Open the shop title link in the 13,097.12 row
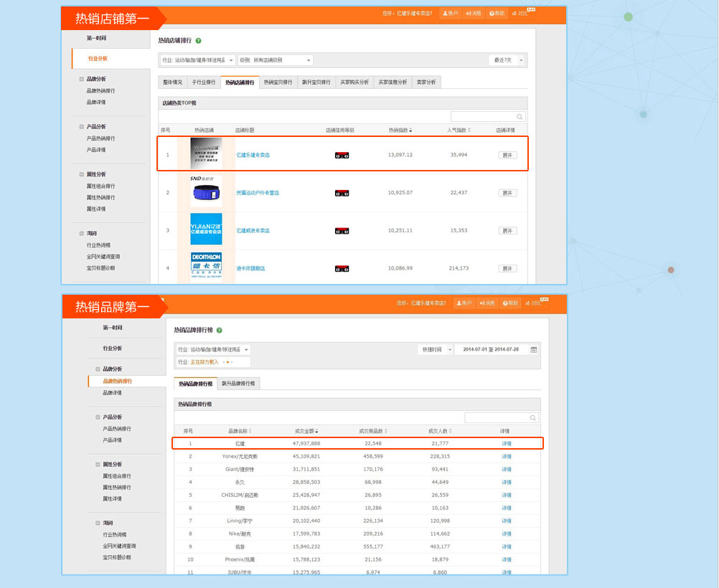 click(253, 156)
